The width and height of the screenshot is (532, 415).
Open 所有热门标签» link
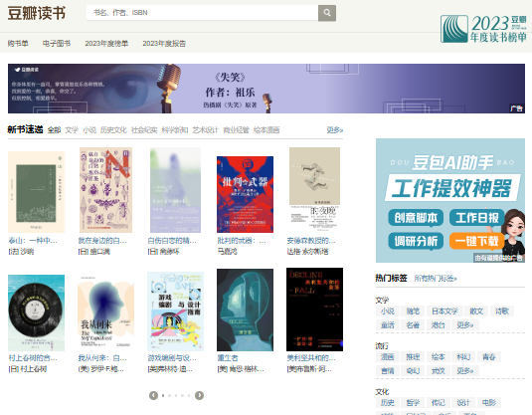pyautogui.click(x=436, y=279)
